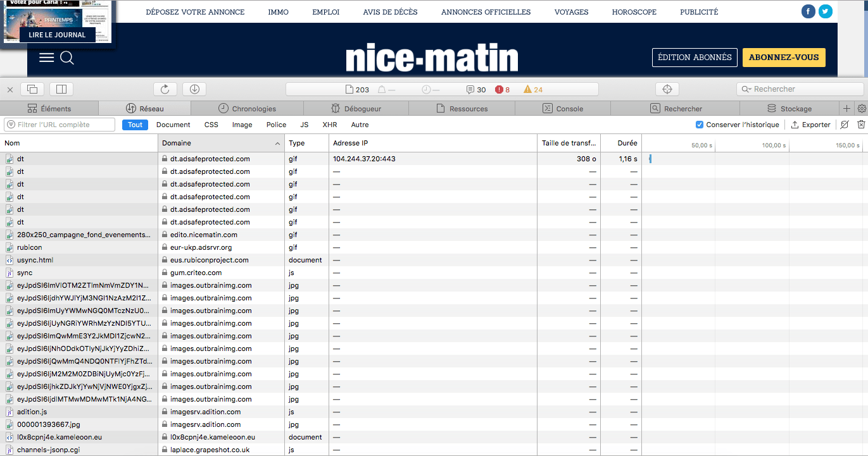The height and width of the screenshot is (456, 868).
Task: Start element selection crosshair icon
Action: [x=667, y=89]
